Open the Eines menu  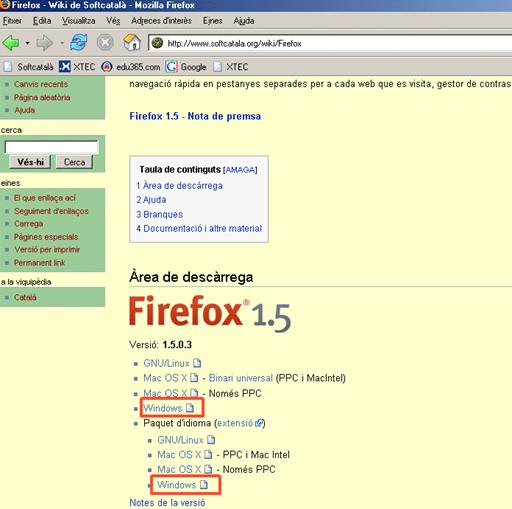coord(213,21)
